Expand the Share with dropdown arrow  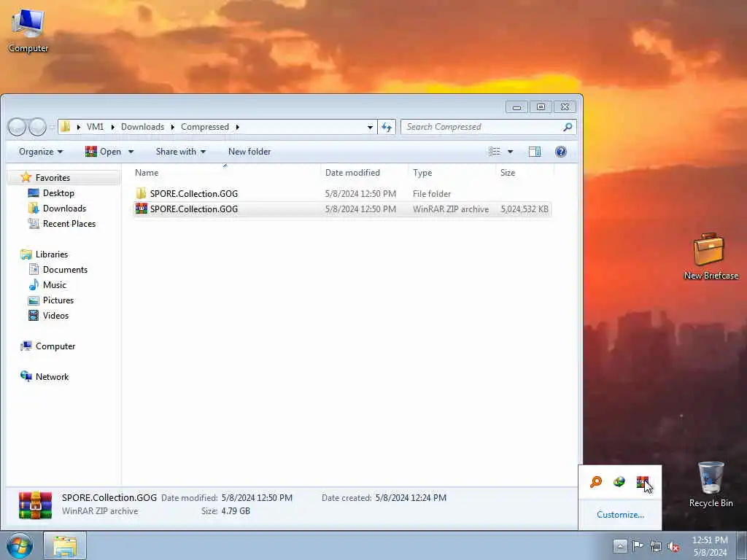[x=203, y=152]
